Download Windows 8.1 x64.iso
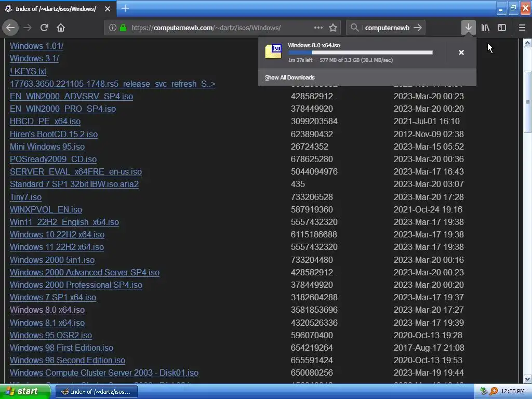The width and height of the screenshot is (532, 399). click(x=47, y=323)
